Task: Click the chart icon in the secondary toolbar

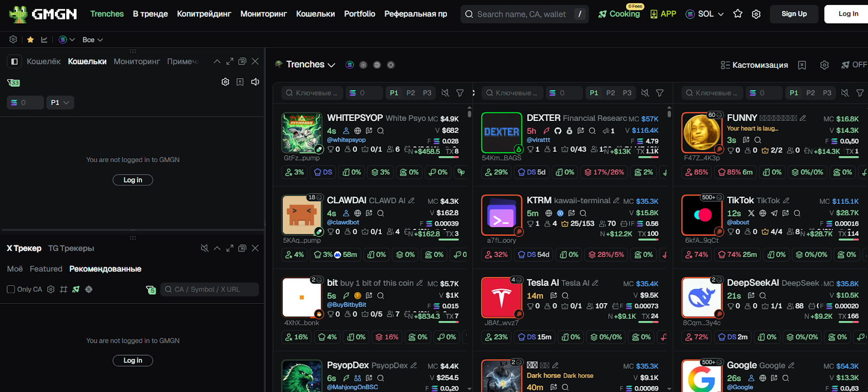Action: point(44,40)
